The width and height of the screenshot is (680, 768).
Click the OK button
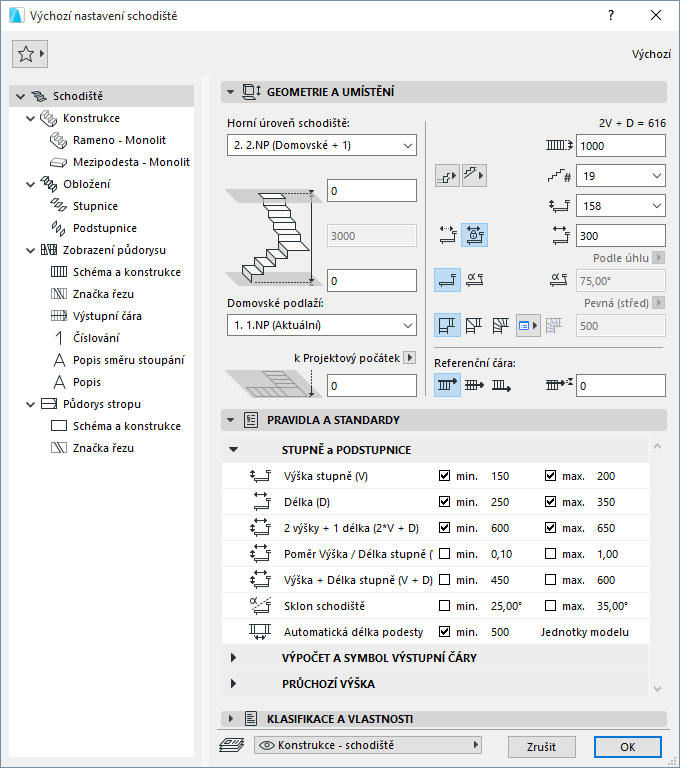pyautogui.click(x=628, y=746)
